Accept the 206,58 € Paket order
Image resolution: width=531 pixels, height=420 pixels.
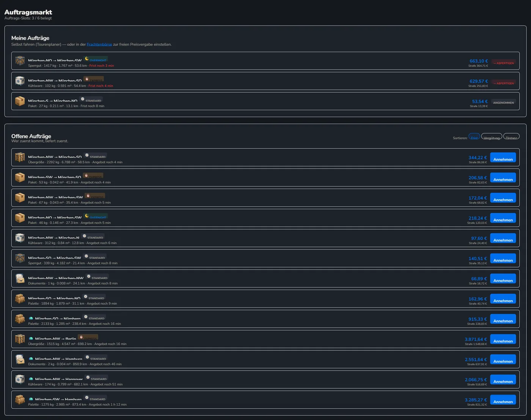pos(503,178)
